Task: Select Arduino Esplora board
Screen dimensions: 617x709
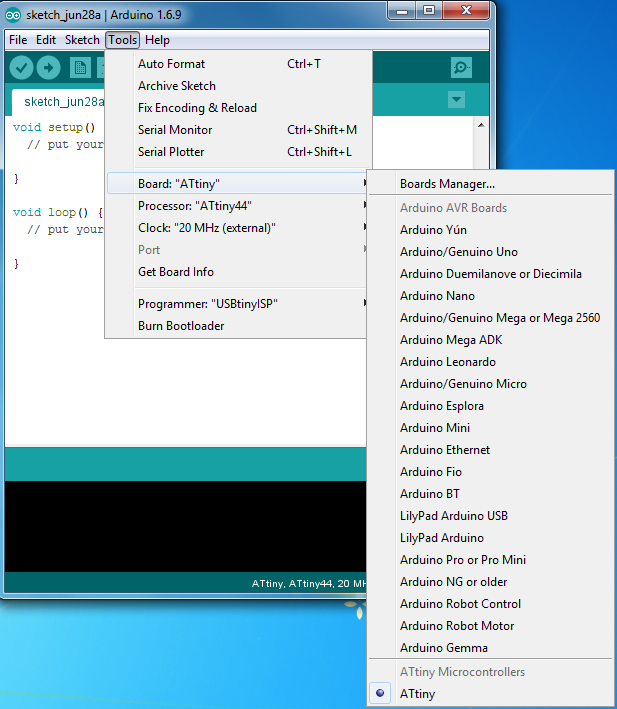Action: pos(490,406)
